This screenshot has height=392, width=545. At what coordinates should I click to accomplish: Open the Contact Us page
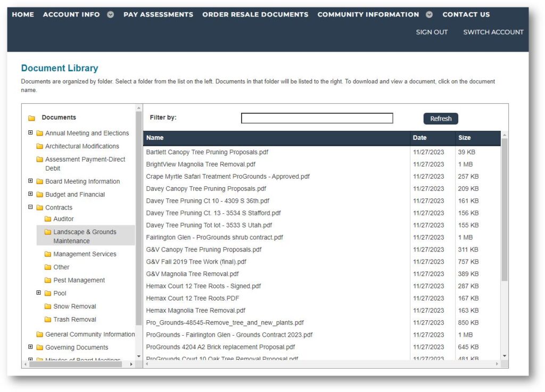point(466,14)
